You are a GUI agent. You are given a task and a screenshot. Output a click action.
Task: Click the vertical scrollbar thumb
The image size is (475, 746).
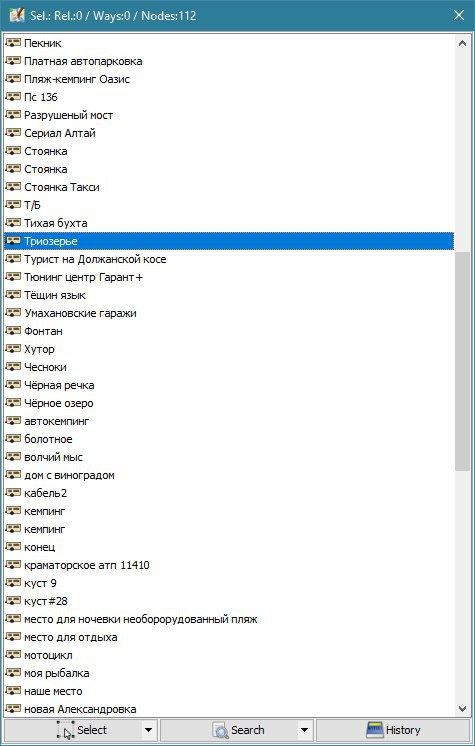pos(462,361)
